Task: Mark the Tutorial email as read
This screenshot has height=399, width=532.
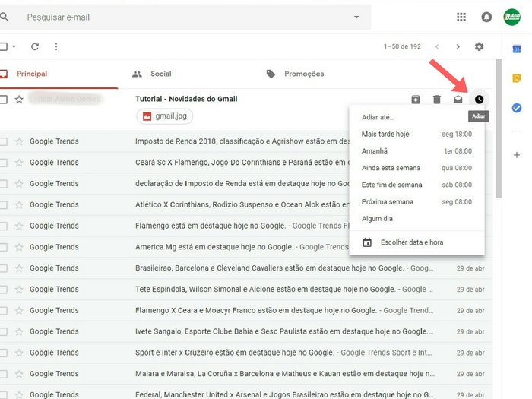Action: pos(458,100)
